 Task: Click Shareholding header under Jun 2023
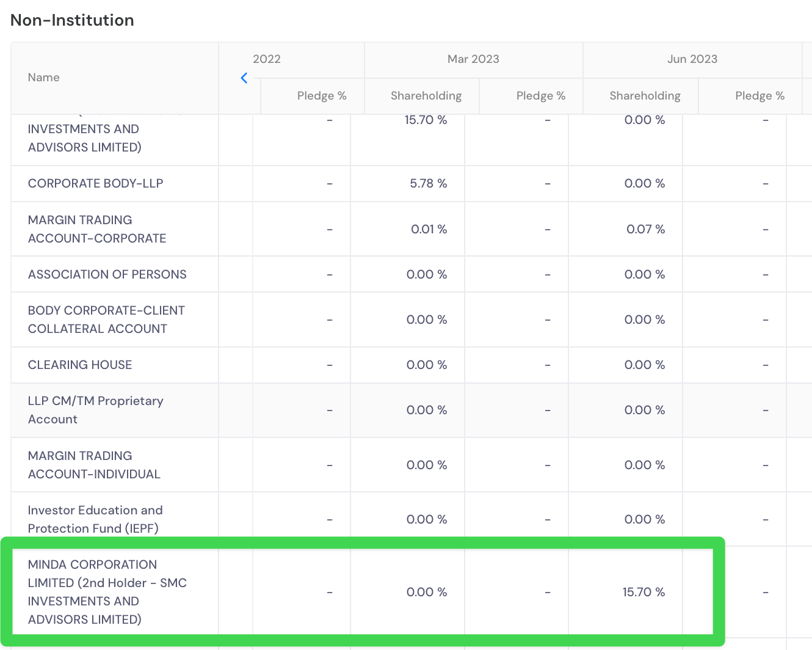645,96
